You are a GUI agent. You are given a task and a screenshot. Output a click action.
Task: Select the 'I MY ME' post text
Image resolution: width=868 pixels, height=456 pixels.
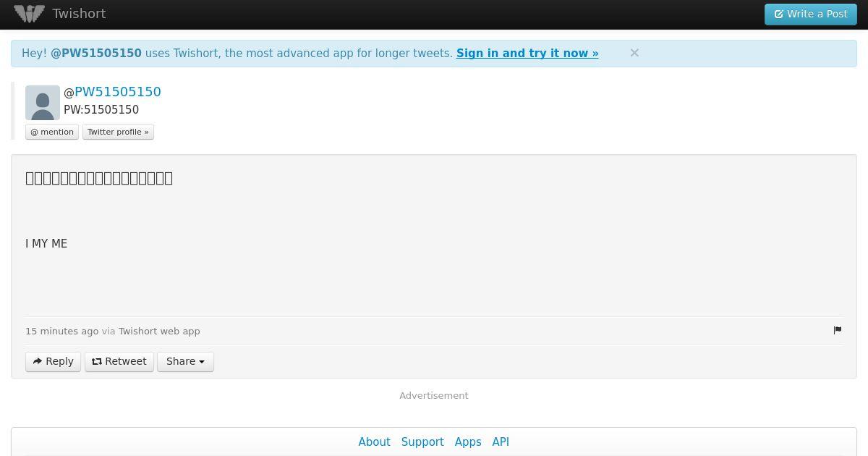(46, 244)
